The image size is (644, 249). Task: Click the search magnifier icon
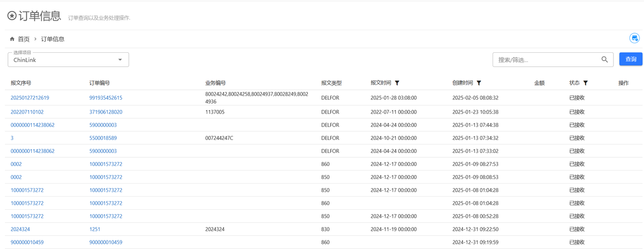[x=605, y=59]
